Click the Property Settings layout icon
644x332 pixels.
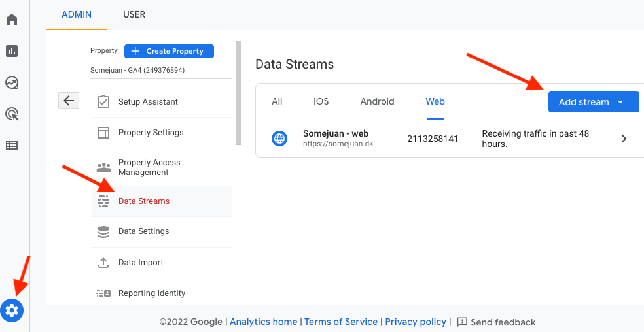pyautogui.click(x=103, y=133)
